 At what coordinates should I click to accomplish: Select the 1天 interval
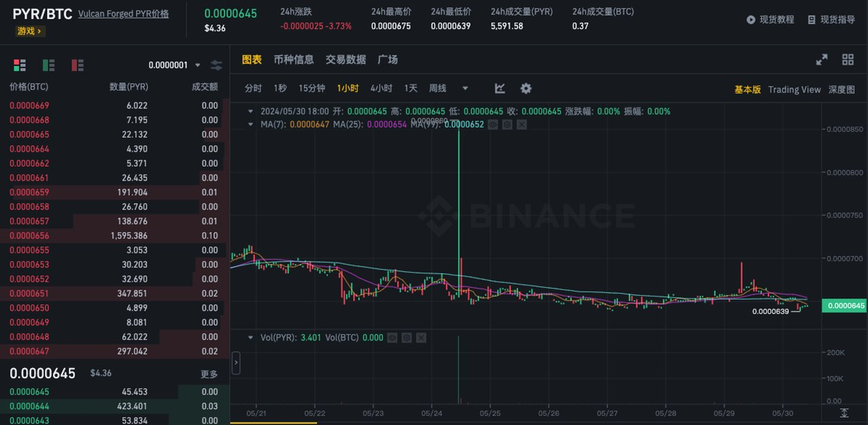point(411,88)
